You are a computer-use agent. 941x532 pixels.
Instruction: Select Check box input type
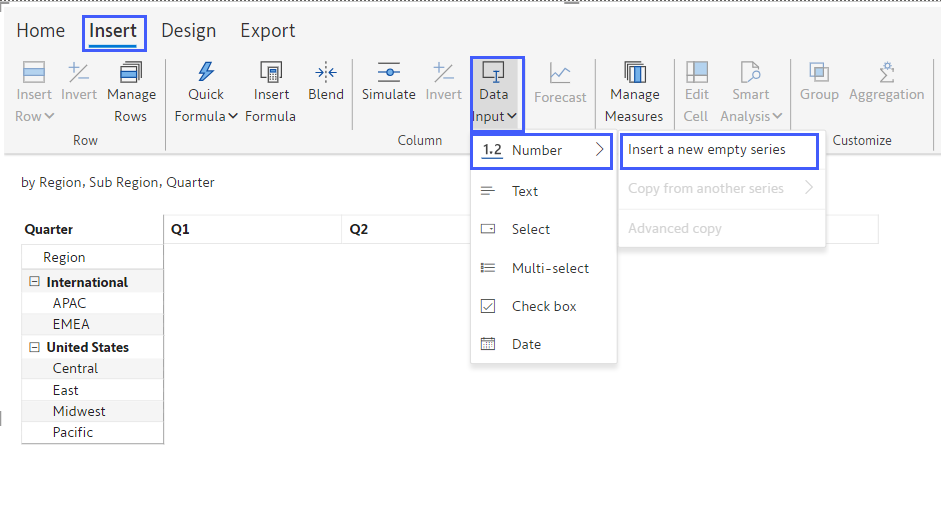click(543, 306)
